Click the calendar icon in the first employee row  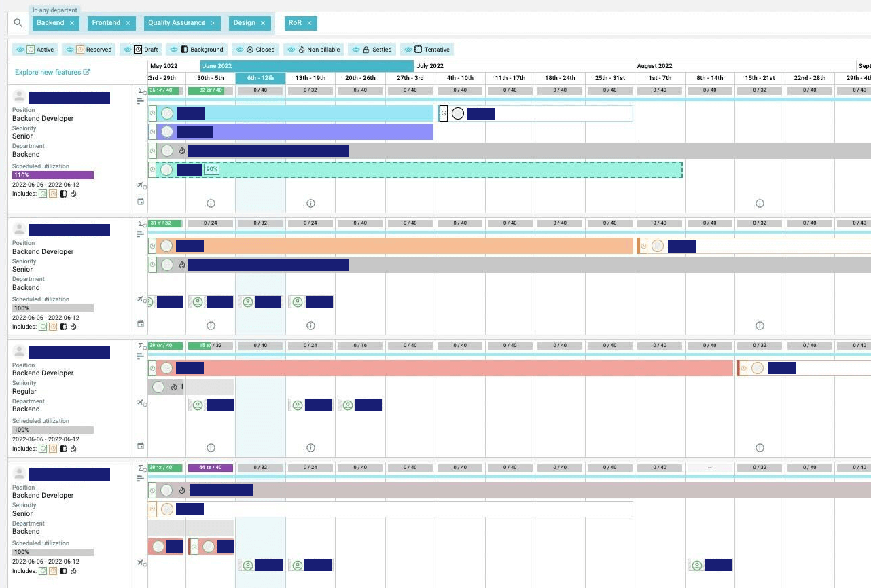click(141, 202)
